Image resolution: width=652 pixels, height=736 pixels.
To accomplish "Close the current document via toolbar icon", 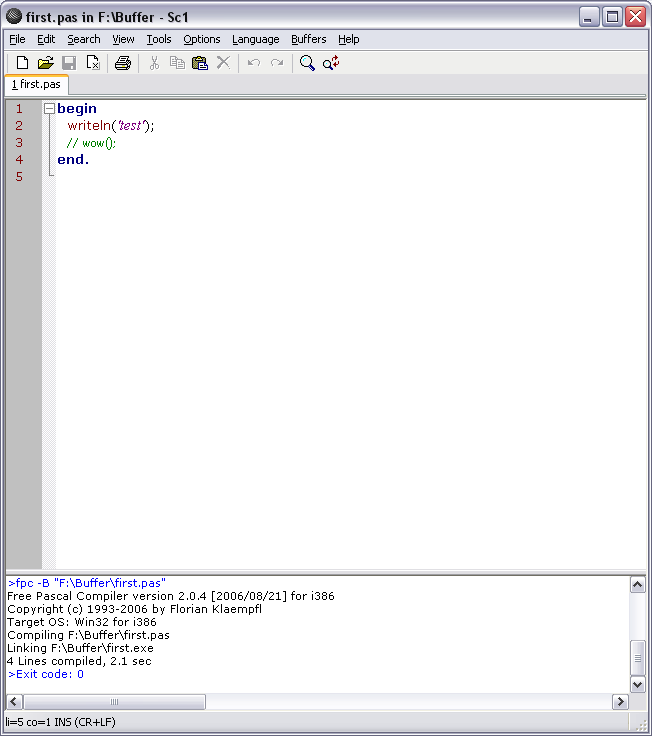I will 93,63.
